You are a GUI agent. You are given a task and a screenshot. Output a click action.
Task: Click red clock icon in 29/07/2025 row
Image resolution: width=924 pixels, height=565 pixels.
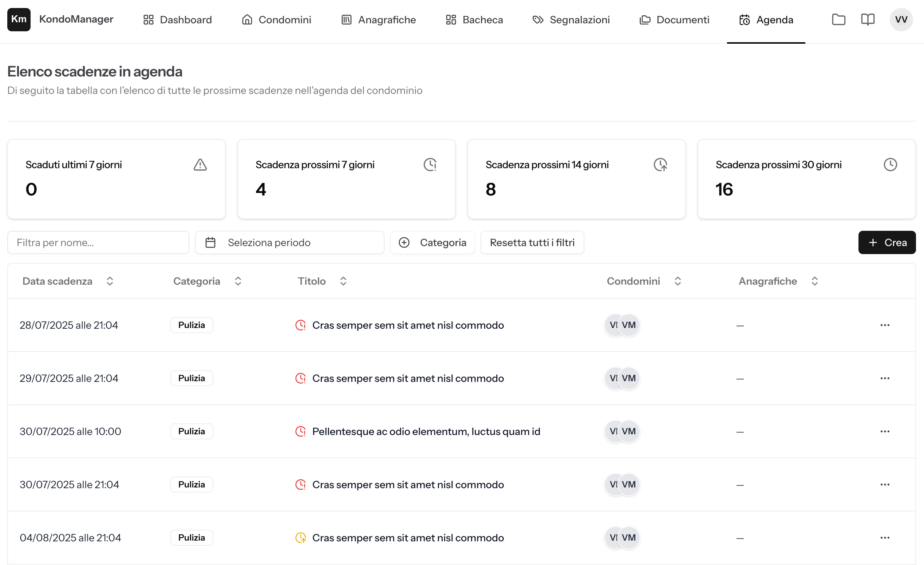coord(300,378)
